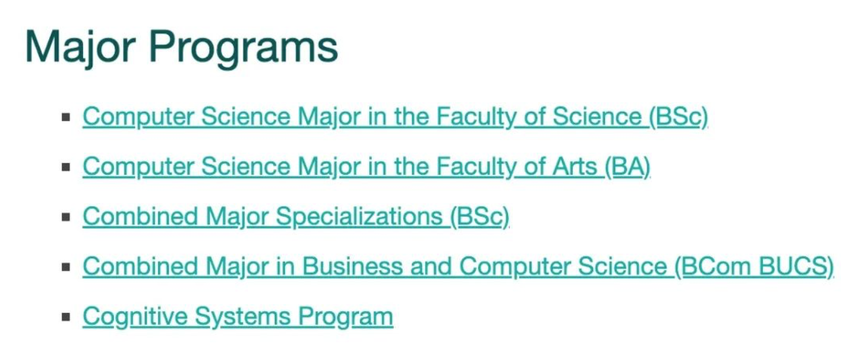The width and height of the screenshot is (868, 352).
Task: Click the "(BSc)" text in the Faculty of Science link
Action: (678, 117)
